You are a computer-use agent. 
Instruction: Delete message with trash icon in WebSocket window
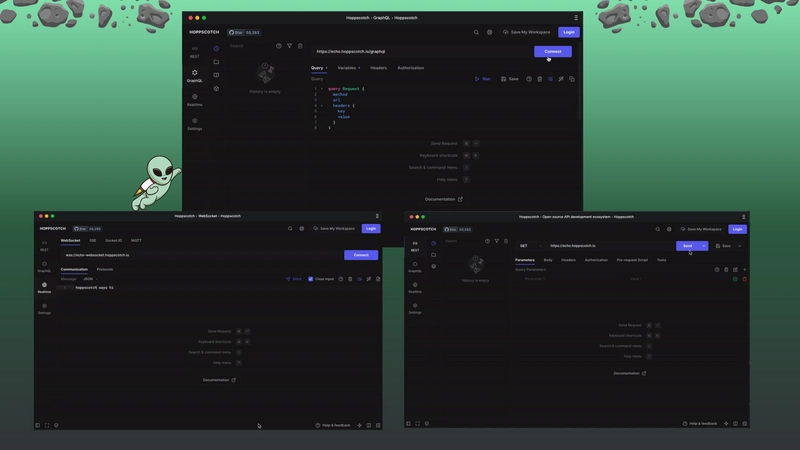click(x=350, y=279)
